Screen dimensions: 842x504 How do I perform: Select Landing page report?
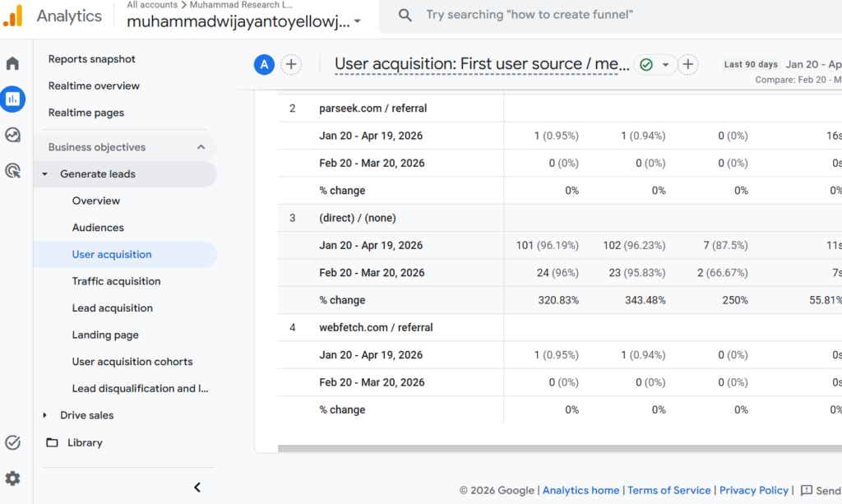pyautogui.click(x=105, y=335)
